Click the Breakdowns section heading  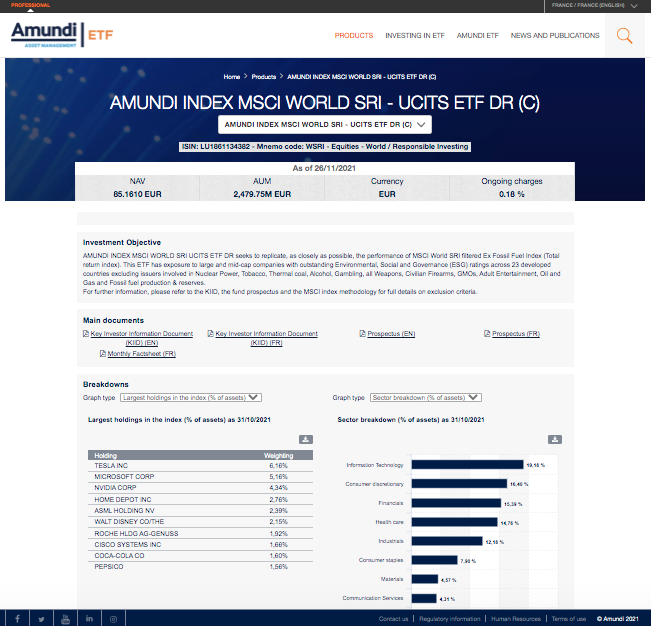click(105, 384)
